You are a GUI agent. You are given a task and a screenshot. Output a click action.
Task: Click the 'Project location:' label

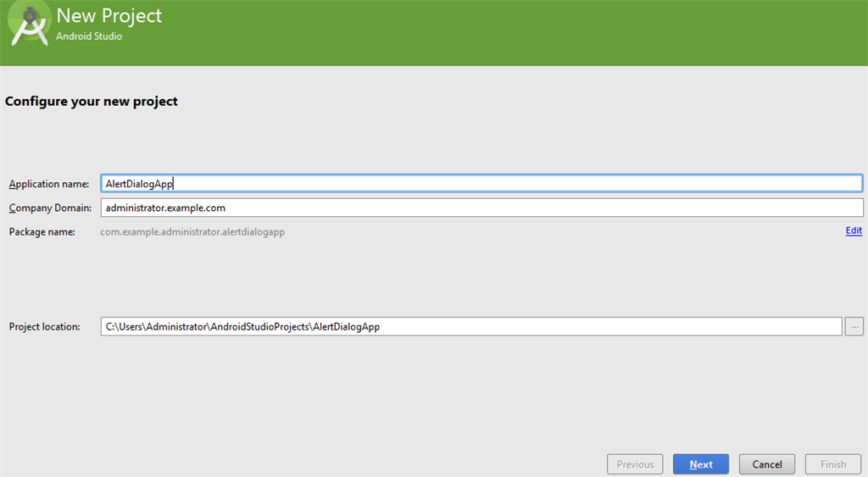(44, 326)
